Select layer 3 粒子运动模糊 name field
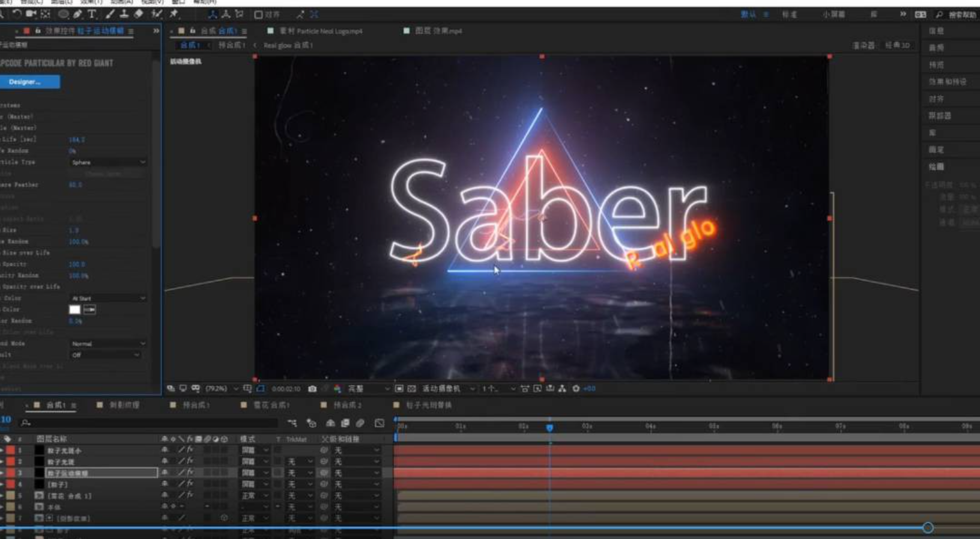The image size is (980, 539). coord(101,474)
